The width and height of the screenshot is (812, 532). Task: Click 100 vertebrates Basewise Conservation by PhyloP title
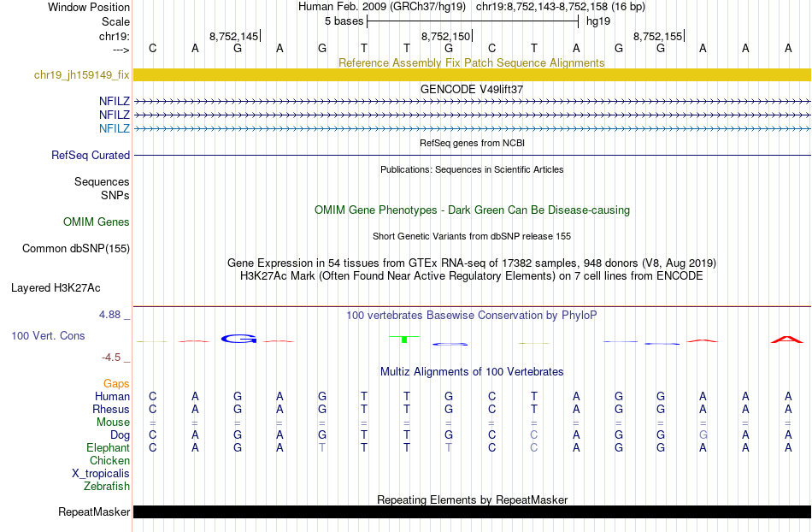(x=472, y=315)
